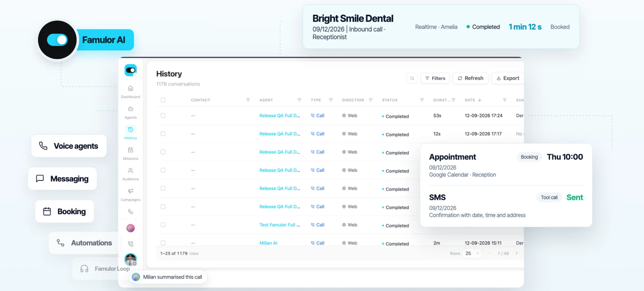This screenshot has height=291, width=644.
Task: Open the Direction column filter
Action: tap(371, 100)
